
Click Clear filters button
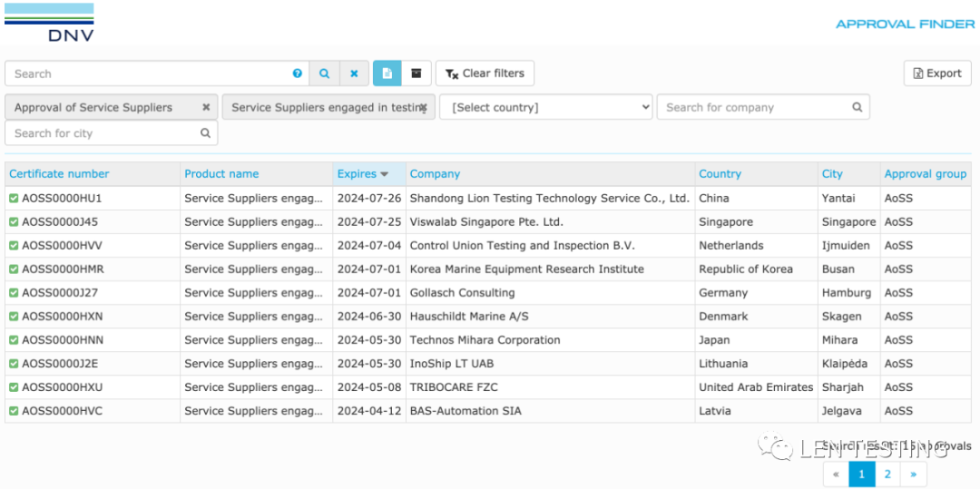click(x=485, y=73)
